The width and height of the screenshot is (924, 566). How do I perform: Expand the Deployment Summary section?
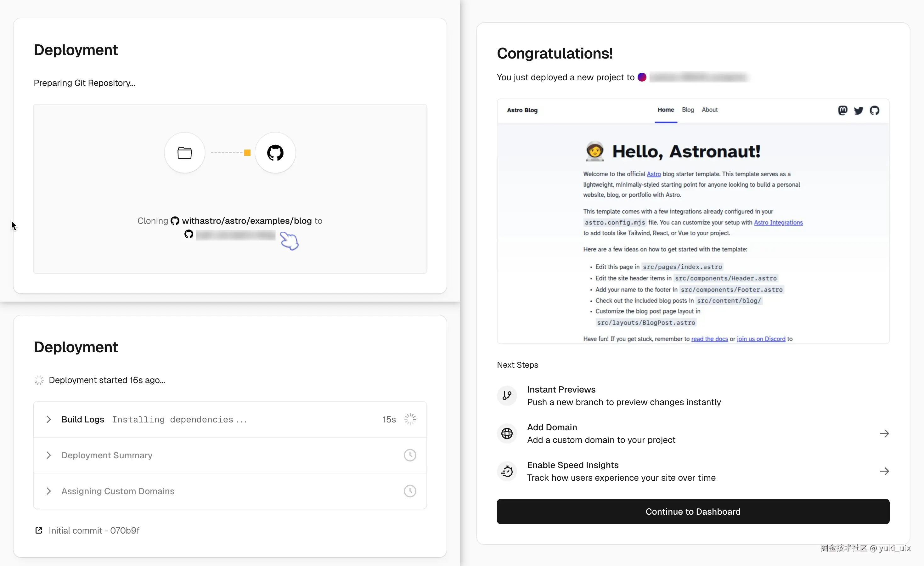point(48,455)
